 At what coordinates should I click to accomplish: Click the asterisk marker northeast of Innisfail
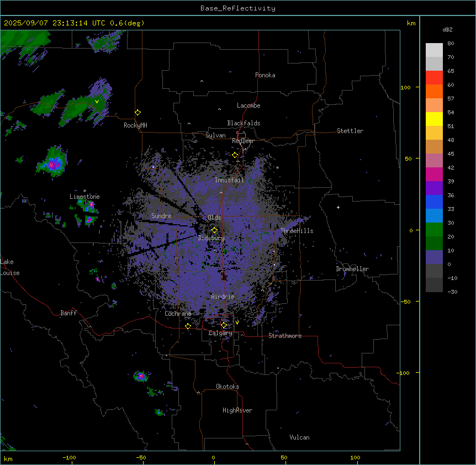277,167
